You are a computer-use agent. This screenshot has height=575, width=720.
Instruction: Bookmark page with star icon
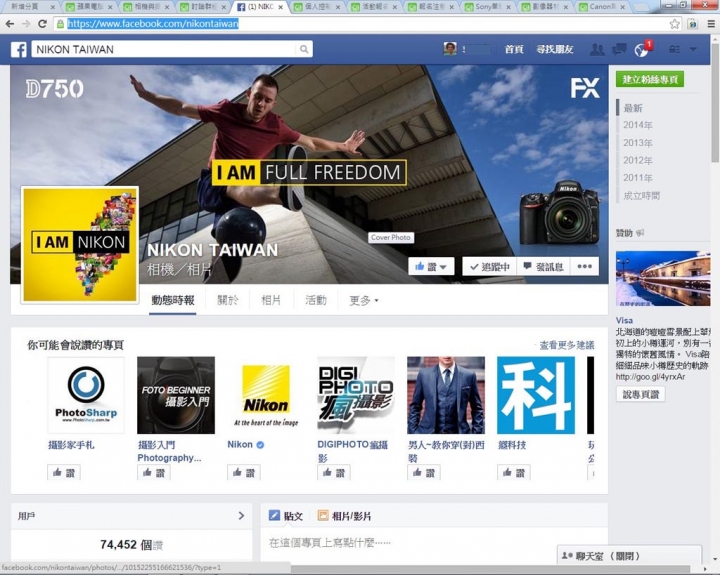tap(674, 24)
